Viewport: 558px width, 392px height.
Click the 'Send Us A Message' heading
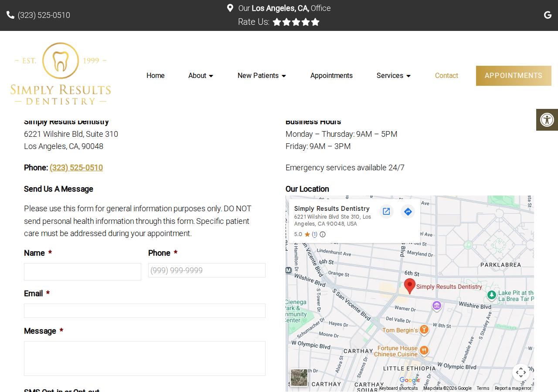[x=58, y=189]
